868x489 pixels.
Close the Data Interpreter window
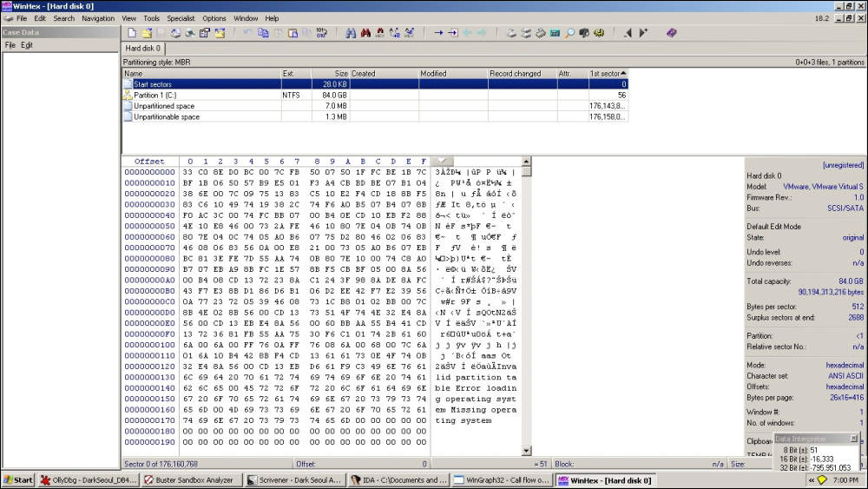pyautogui.click(x=853, y=439)
